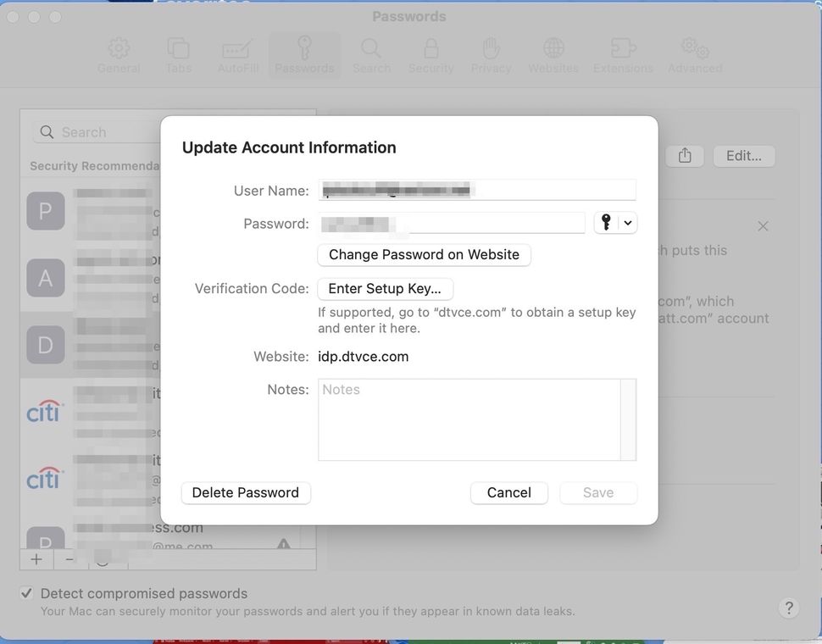Click the Enter Setup Key button
The width and height of the screenshot is (822, 644).
click(x=385, y=288)
